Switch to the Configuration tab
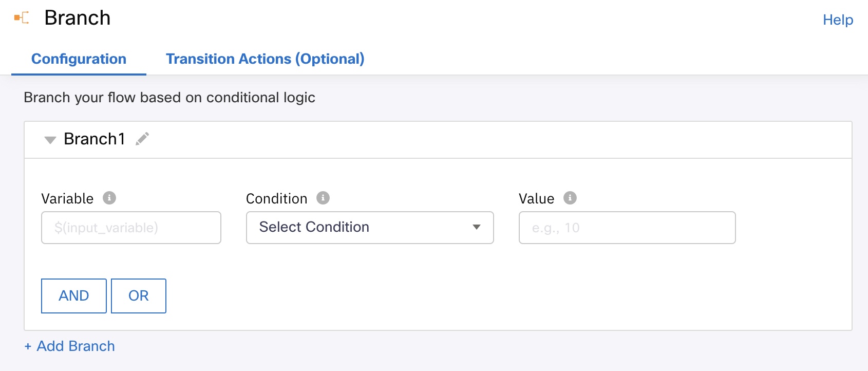The width and height of the screenshot is (868, 371). click(x=79, y=59)
